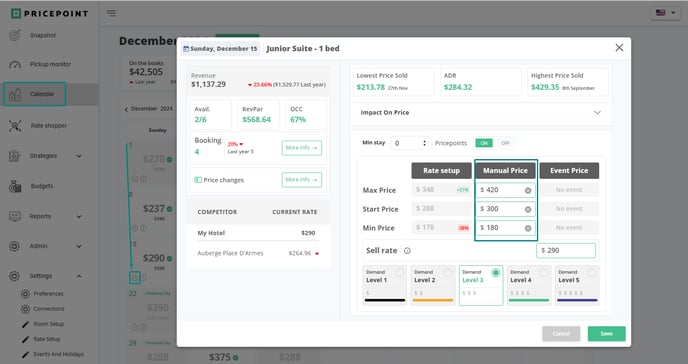Click the My Hotel competitor row

tap(257, 233)
